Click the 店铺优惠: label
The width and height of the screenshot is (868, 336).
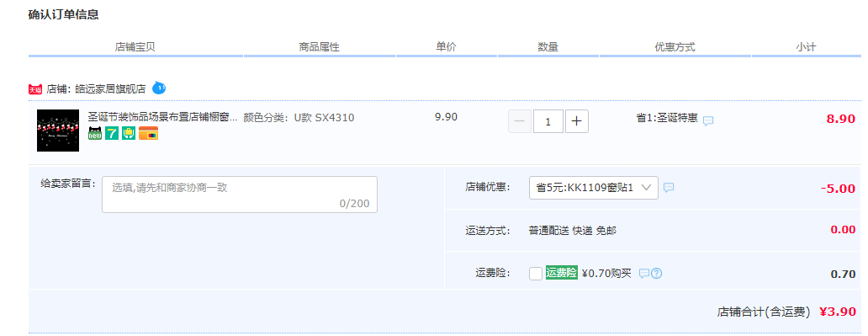click(x=488, y=188)
